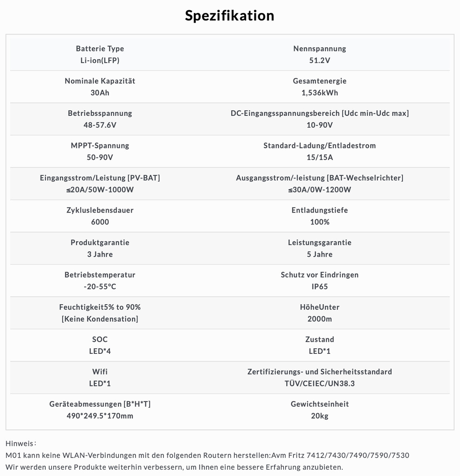The width and height of the screenshot is (460, 476).
Task: Click the Zykluslebensdauer 6000 value
Action: pyautogui.click(x=100, y=222)
